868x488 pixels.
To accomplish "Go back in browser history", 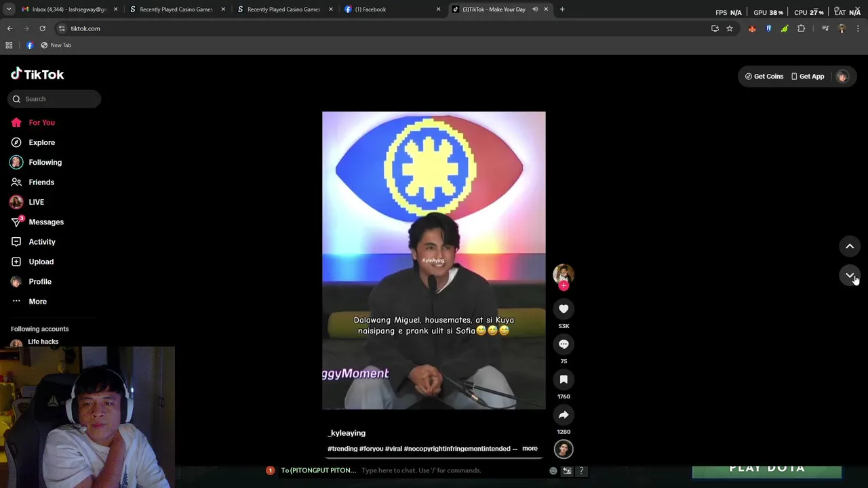I will pyautogui.click(x=9, y=28).
